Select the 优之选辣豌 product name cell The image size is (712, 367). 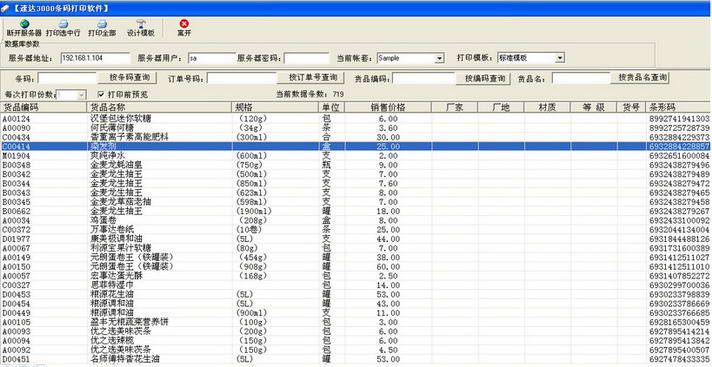tap(112, 341)
